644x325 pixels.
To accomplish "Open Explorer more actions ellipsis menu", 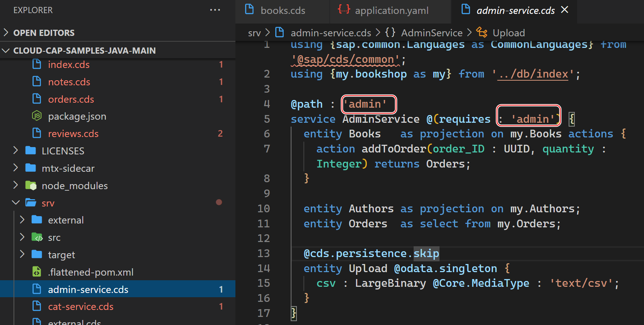I will point(215,10).
